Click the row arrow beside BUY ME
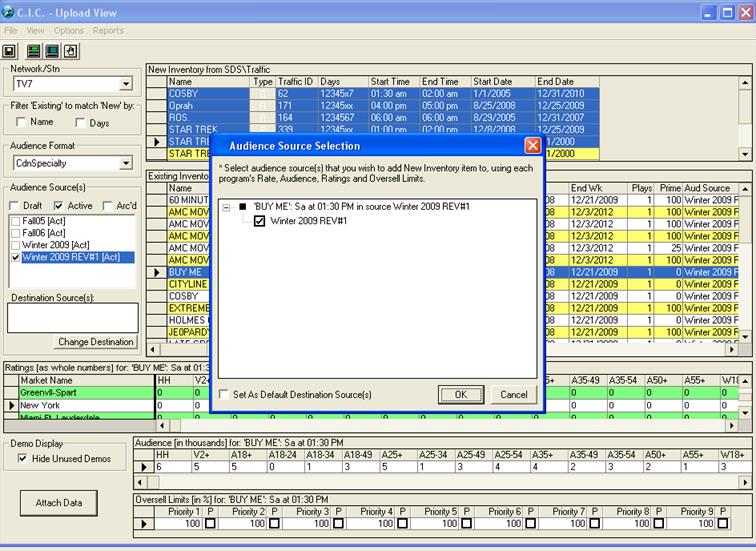The width and height of the screenshot is (756, 551). click(x=155, y=272)
